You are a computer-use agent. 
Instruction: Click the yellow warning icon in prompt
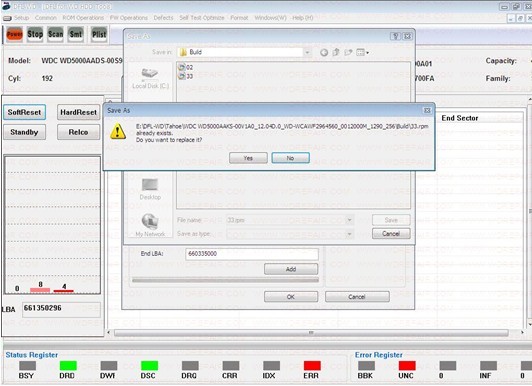click(118, 131)
